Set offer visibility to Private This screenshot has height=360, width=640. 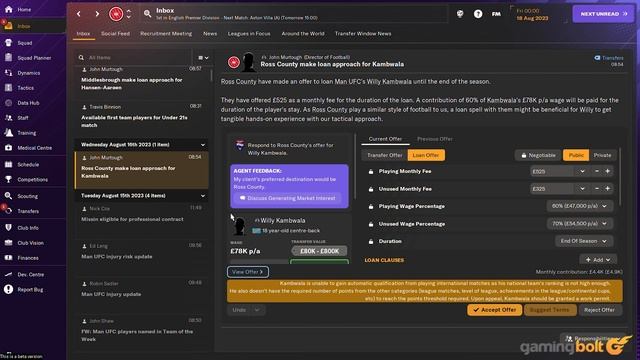pyautogui.click(x=602, y=155)
